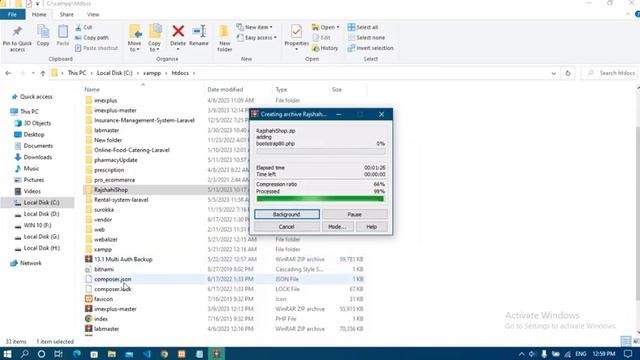Click the History ribbon button
The width and height of the screenshot is (640, 360).
pyautogui.click(x=325, y=48)
